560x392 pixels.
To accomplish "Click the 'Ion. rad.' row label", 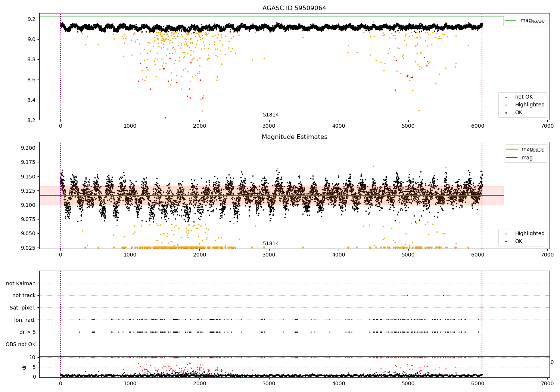I will click(25, 320).
